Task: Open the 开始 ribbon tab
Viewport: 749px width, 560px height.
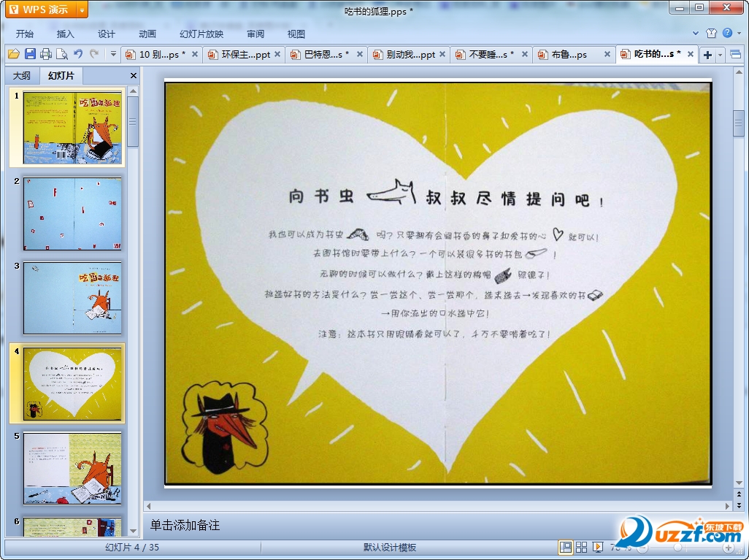Action: point(25,34)
